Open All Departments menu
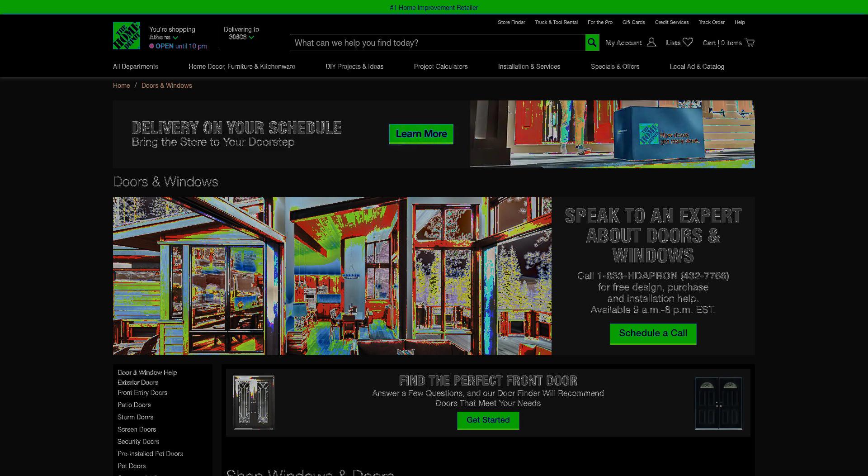This screenshot has height=476, width=868. 135,67
